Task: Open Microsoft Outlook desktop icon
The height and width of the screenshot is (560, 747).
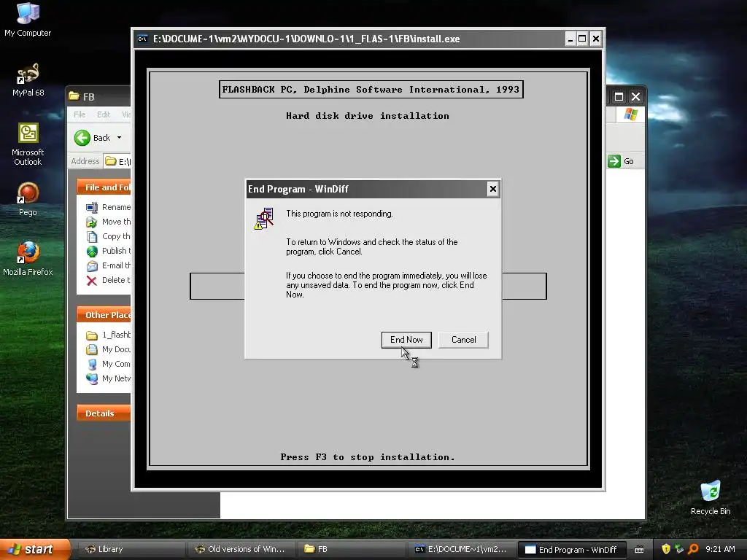Action: point(28,144)
